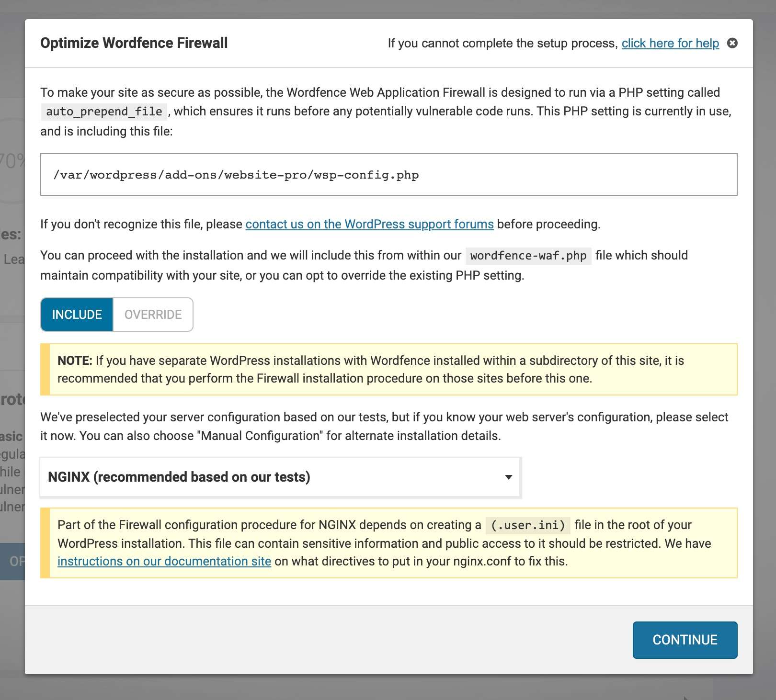Click the (.user.ini) code label
The height and width of the screenshot is (700, 776).
(x=528, y=525)
